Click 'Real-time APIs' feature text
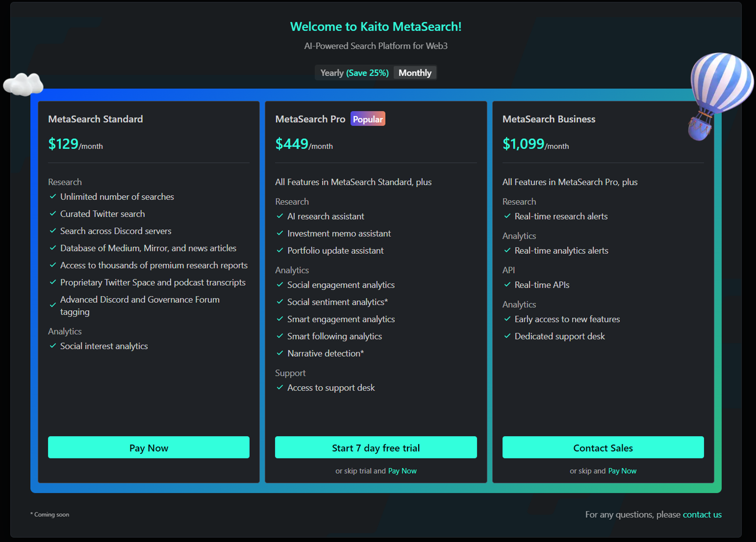 pos(542,285)
